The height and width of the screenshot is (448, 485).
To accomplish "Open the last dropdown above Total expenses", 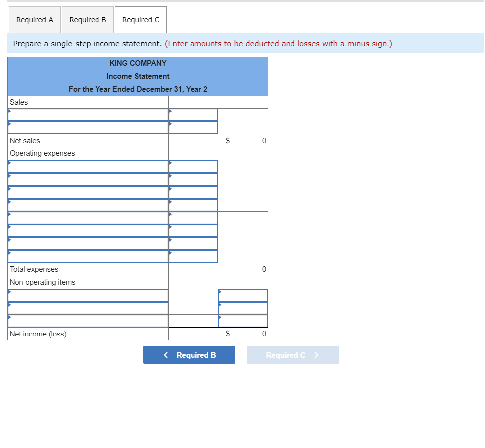I will (x=88, y=256).
